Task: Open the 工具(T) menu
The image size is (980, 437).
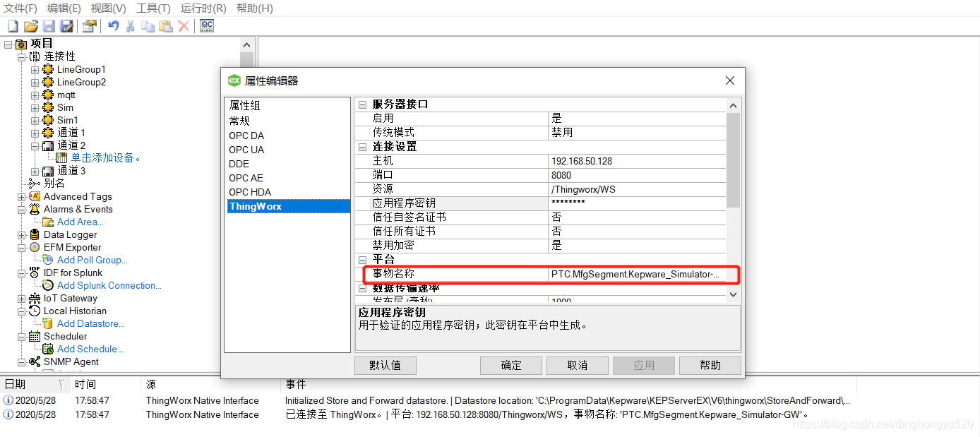Action: click(x=153, y=8)
